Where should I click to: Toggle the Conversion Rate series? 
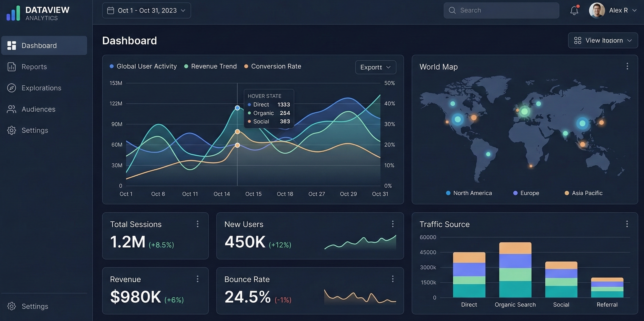(272, 66)
